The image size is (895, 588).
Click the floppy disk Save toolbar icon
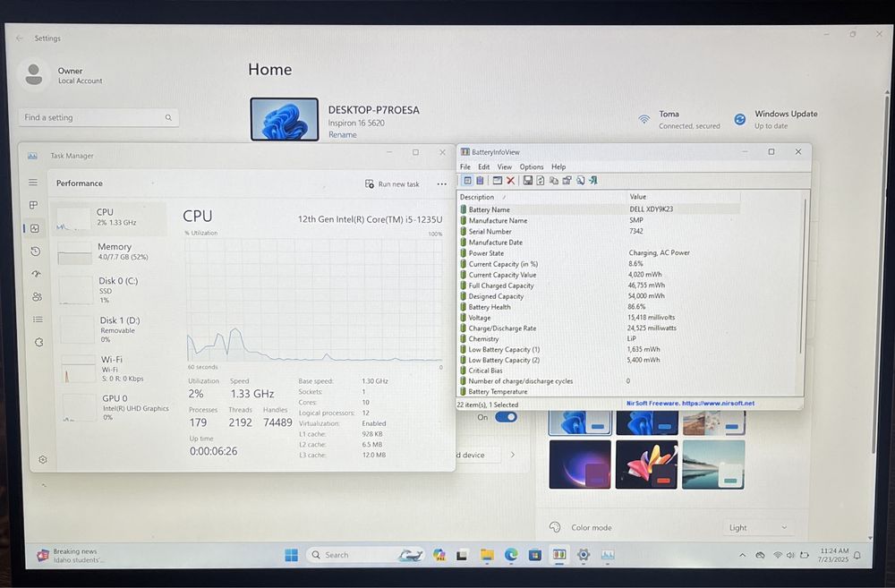pyautogui.click(x=527, y=181)
